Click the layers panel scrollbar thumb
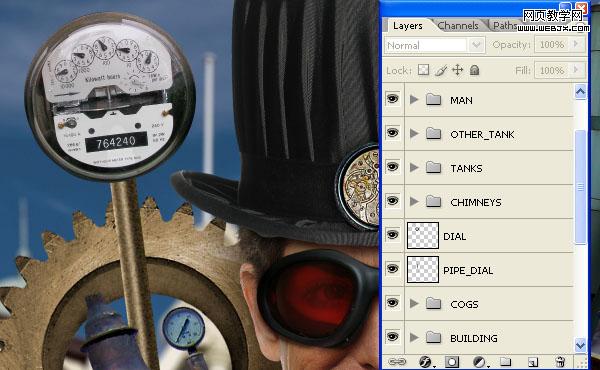Screen dimensions: 600x370 coord(580,187)
